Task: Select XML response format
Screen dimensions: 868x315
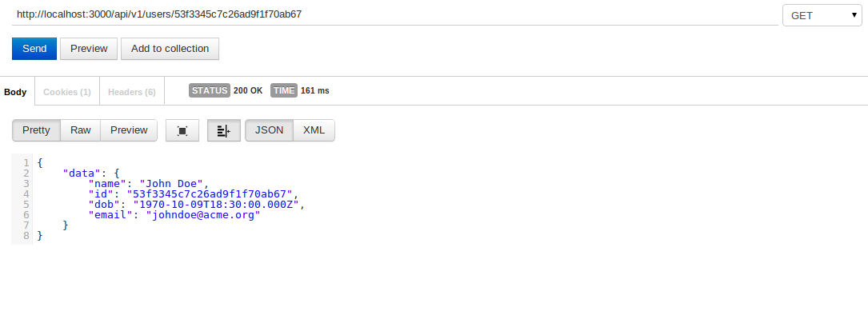Action: 314,130
